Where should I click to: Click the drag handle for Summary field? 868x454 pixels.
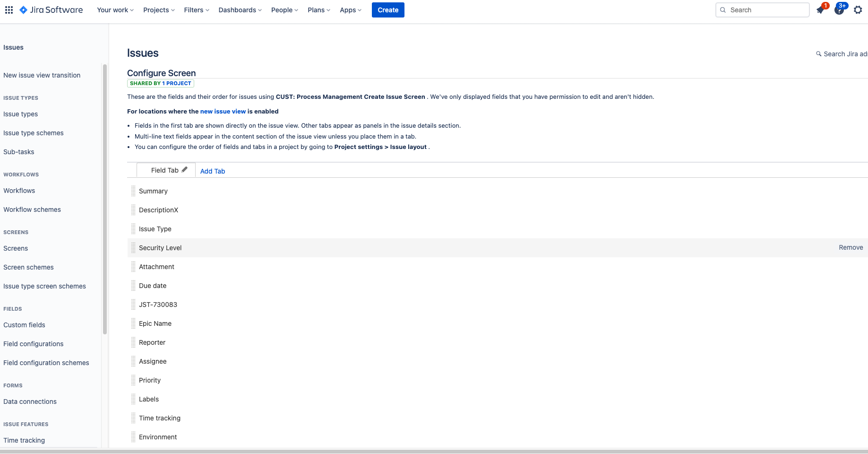coord(133,191)
